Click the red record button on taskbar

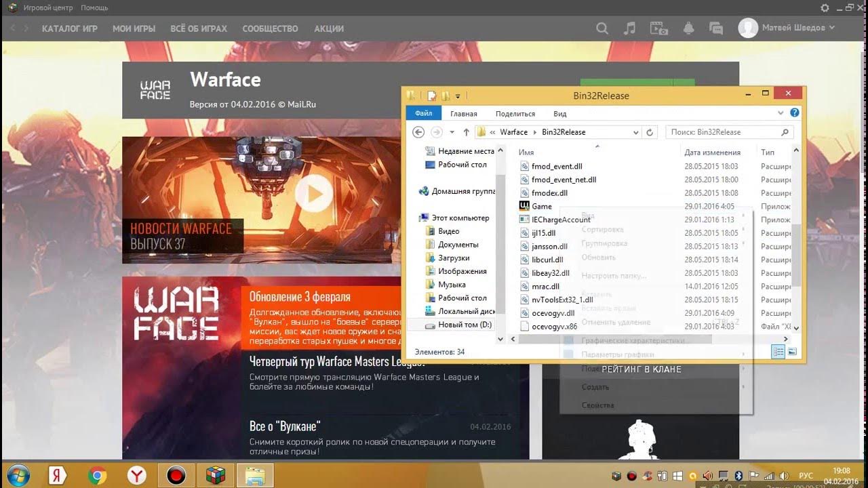click(176, 476)
